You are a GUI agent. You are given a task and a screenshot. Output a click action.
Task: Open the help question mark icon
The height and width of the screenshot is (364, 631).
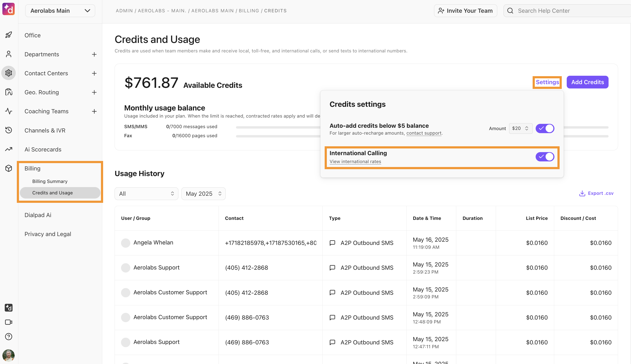pos(8,337)
